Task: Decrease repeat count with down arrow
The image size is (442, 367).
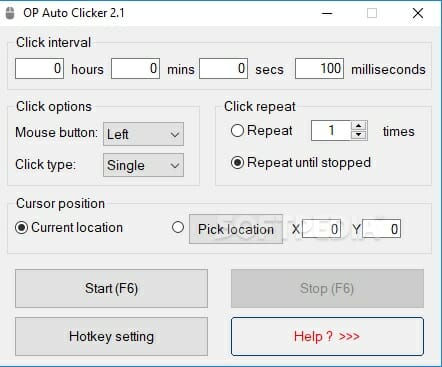Action: click(359, 135)
